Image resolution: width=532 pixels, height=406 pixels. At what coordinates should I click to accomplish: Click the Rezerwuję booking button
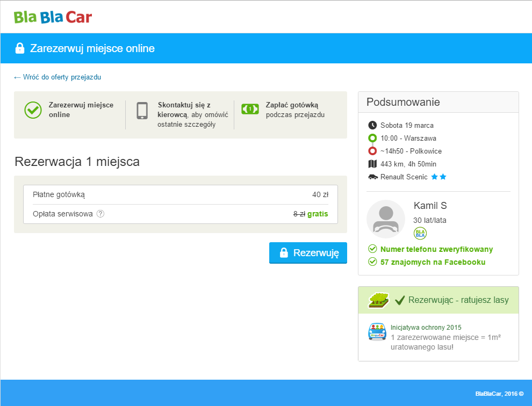(x=308, y=253)
